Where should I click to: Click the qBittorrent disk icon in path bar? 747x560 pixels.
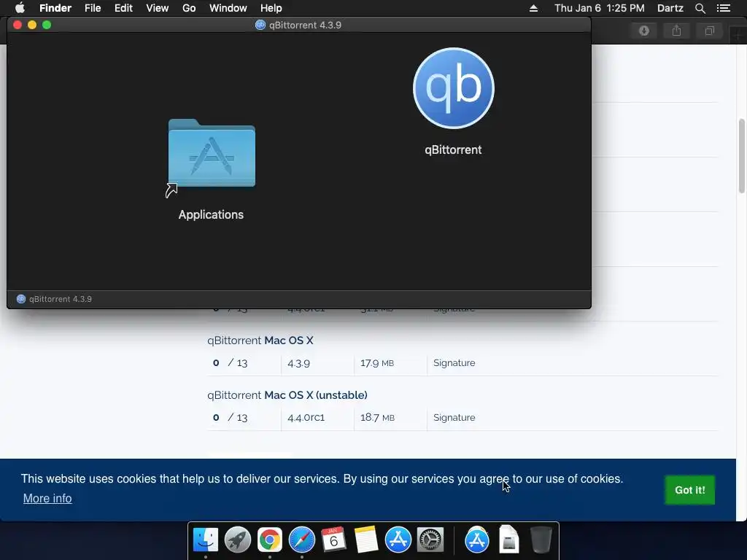(x=21, y=299)
